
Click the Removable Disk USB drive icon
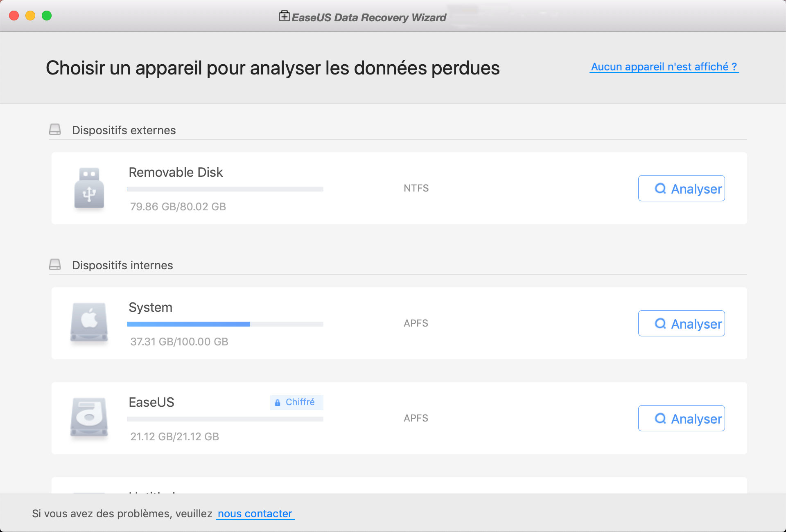(89, 188)
